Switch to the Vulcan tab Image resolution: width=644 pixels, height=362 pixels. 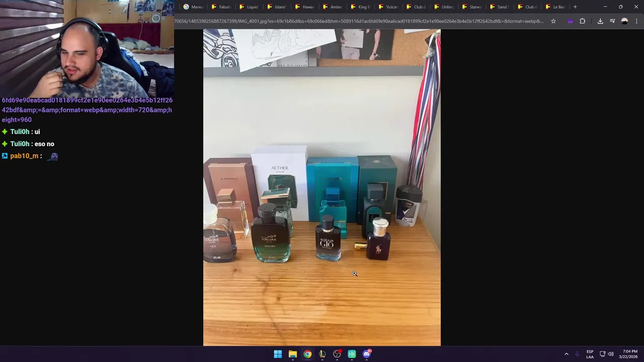(388, 7)
